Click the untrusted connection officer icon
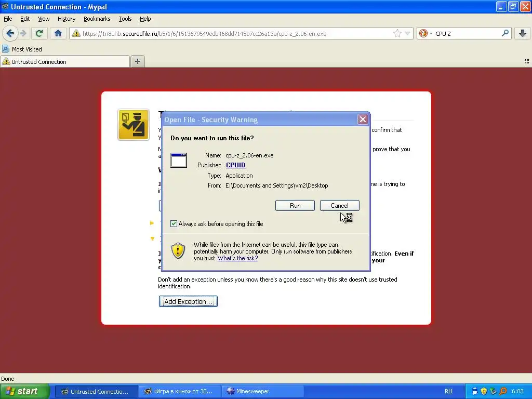This screenshot has width=532, height=399. [134, 125]
